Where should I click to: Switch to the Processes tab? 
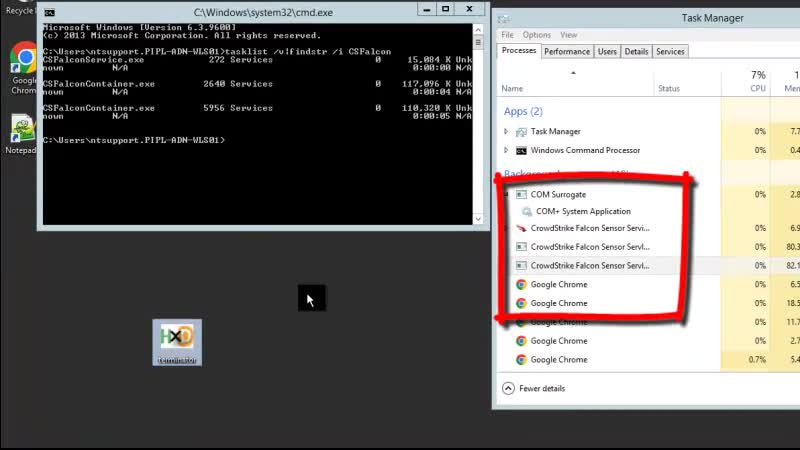pyautogui.click(x=519, y=51)
